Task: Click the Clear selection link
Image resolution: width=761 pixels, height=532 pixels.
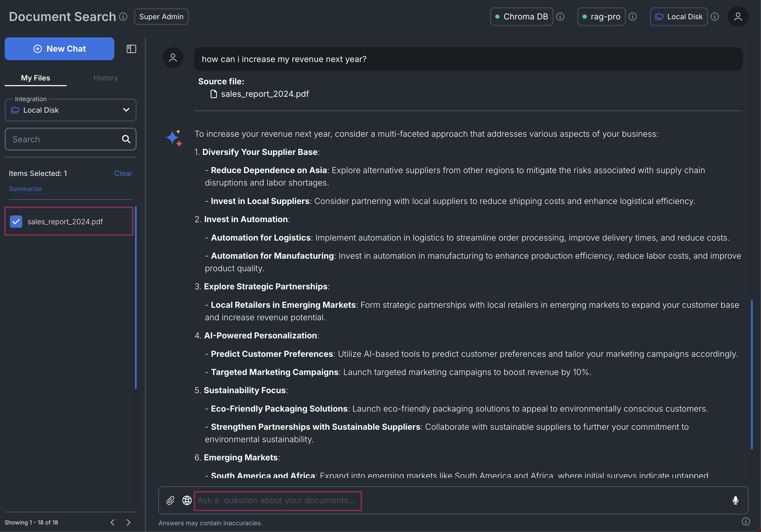Action: tap(123, 173)
